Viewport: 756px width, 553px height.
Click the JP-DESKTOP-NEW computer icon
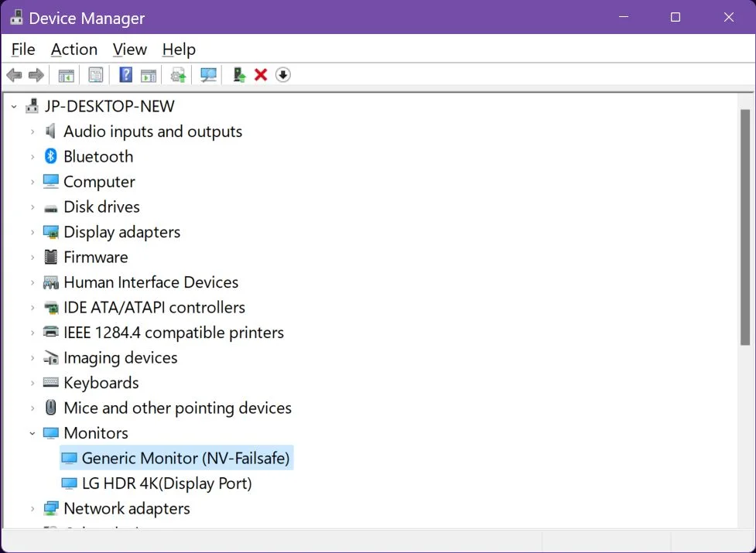(32, 105)
